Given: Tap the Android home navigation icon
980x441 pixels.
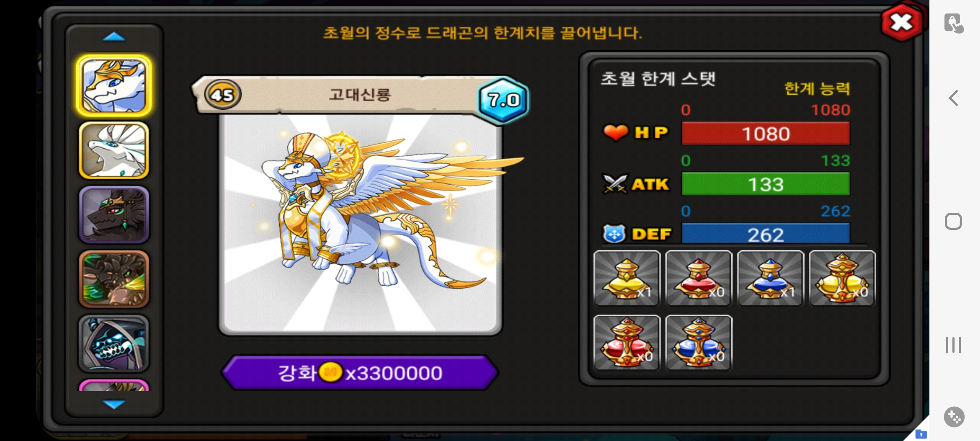Looking at the screenshot, I should 953,221.
